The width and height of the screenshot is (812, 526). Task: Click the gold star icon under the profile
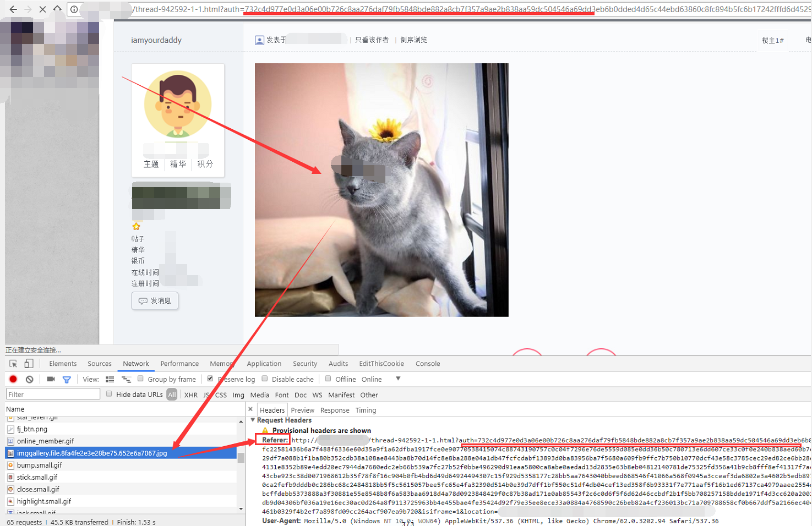pos(137,226)
